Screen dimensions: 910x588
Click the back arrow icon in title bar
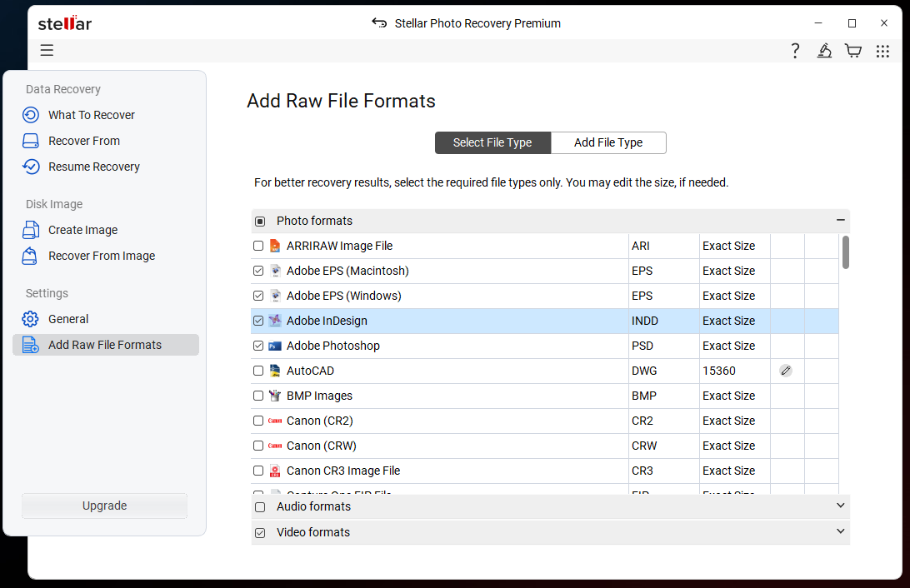coord(379,23)
